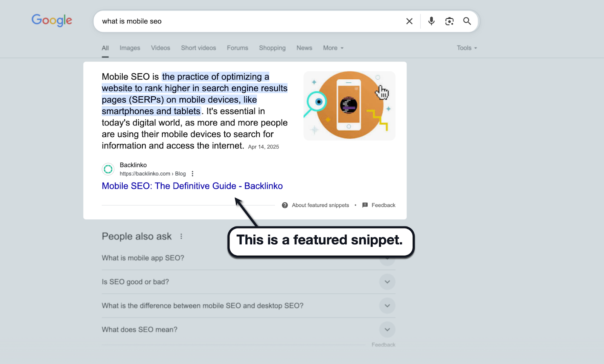Click 'What does SEO mean?' question text
Screen dimensions: 604x364
[139, 330]
